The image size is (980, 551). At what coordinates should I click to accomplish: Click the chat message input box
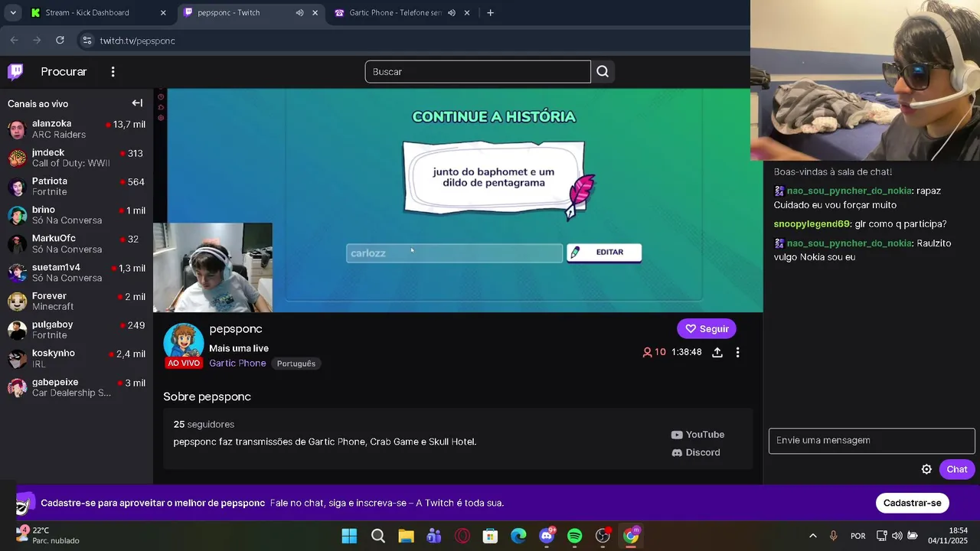(872, 441)
